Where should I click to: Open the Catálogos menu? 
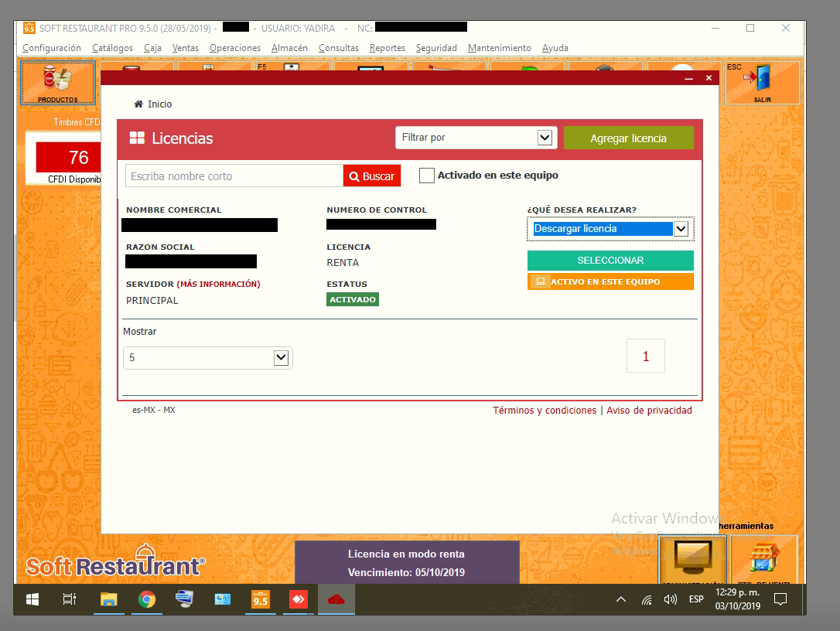(x=112, y=48)
